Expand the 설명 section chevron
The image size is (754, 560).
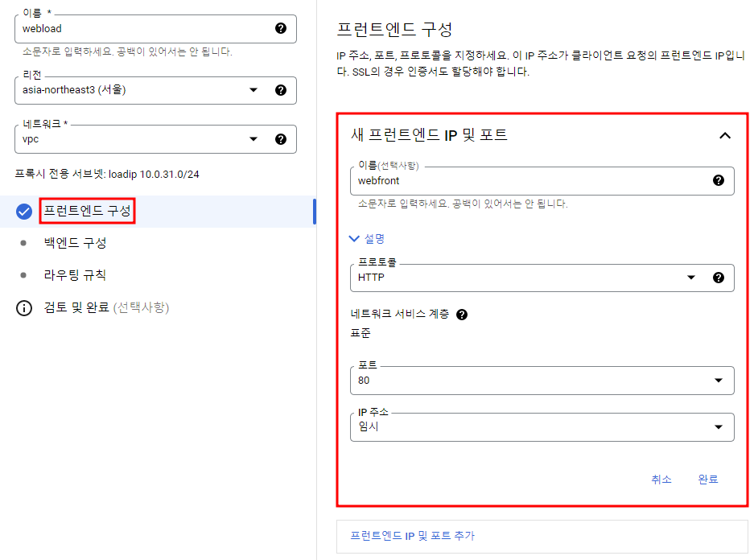[x=354, y=238]
